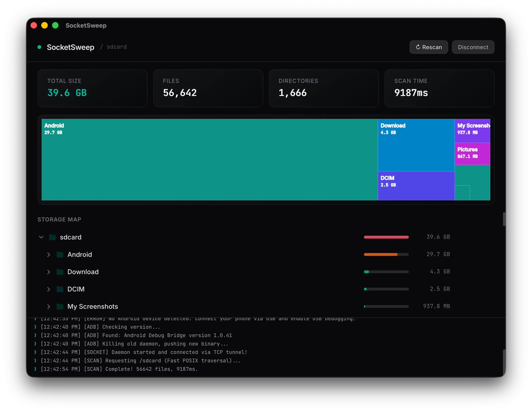Expand the Download folder row
This screenshot has height=412, width=532.
[49, 272]
